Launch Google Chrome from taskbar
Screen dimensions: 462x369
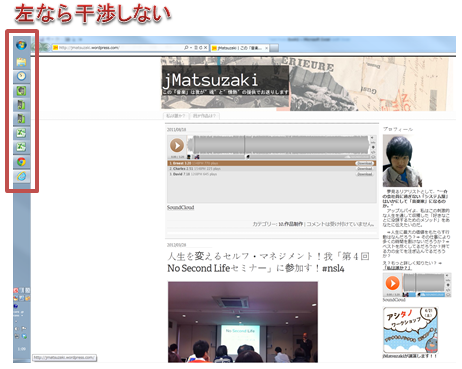pos(21,162)
